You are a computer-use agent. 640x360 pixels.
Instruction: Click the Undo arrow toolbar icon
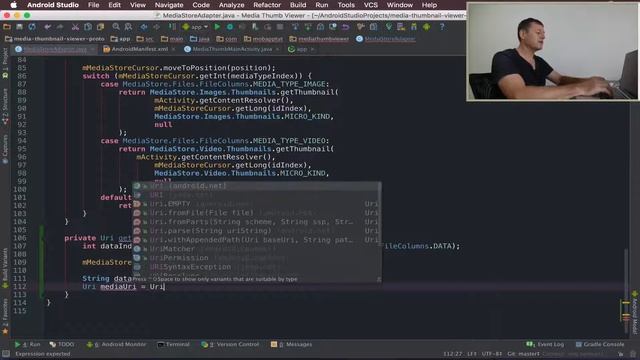pyautogui.click(x=48, y=27)
